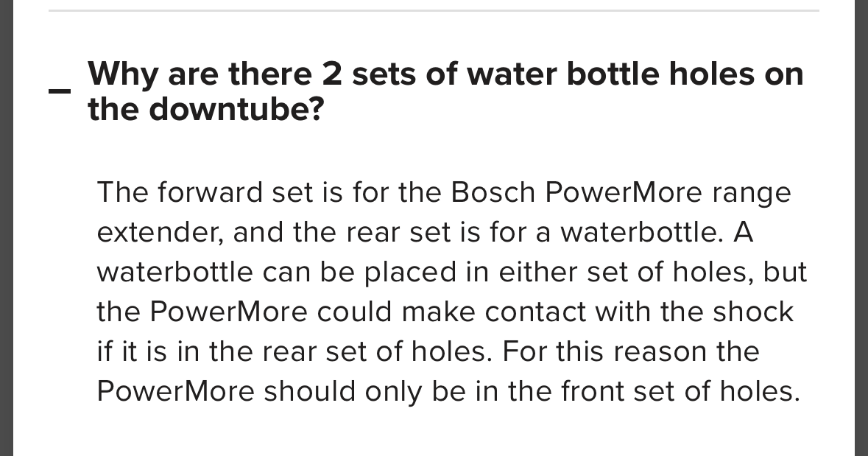This screenshot has height=456, width=868.
Task: Click the word "extender," in the answer text
Action: click(160, 233)
